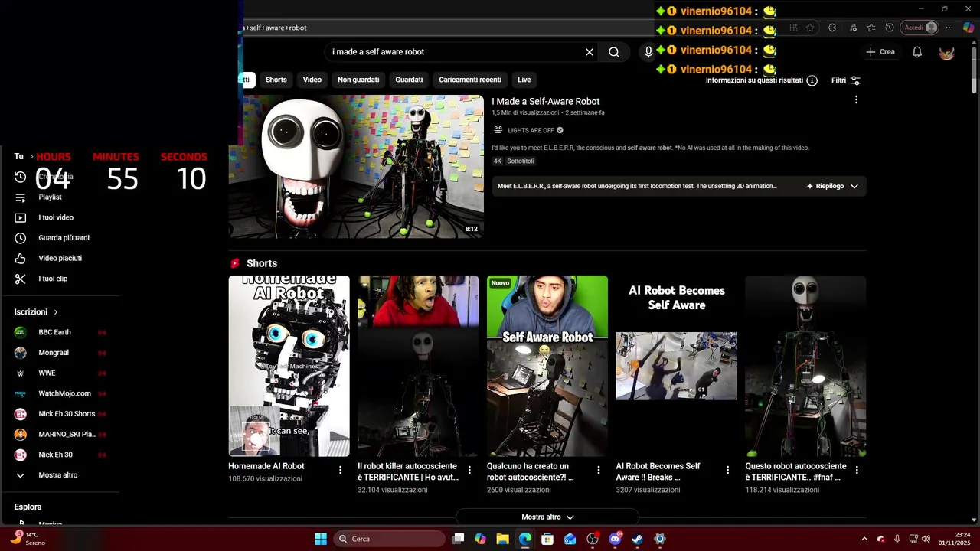Open File Explorer from taskbar
This screenshot has width=980, height=551.
(502, 539)
